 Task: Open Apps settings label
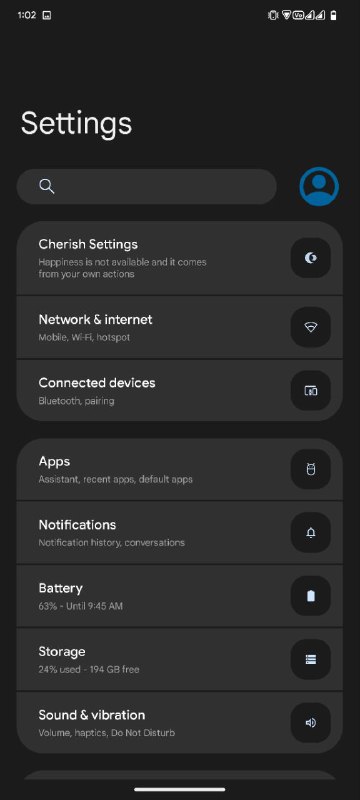tap(54, 462)
